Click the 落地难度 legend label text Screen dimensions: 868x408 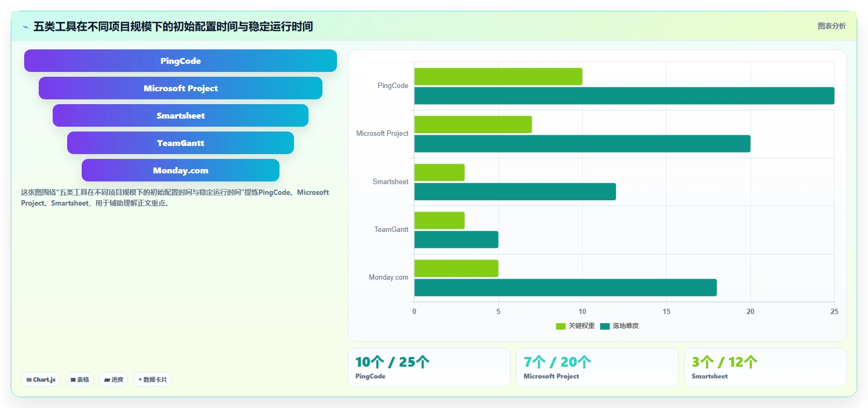626,326
